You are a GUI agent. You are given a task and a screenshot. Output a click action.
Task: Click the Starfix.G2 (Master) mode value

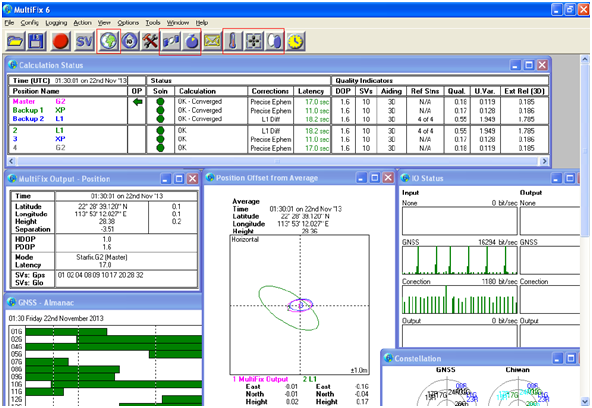pyautogui.click(x=102, y=257)
